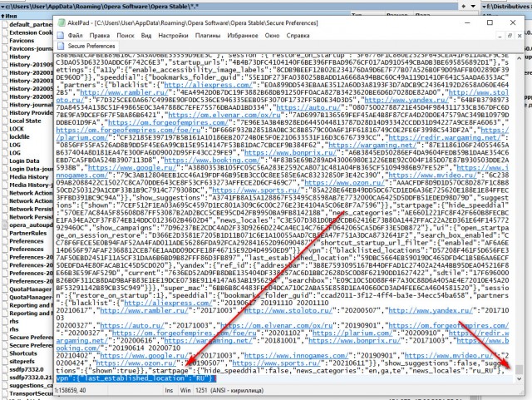Click status bar position 1:158659, 40
This screenshot has height=400, width=532.
tap(70, 391)
